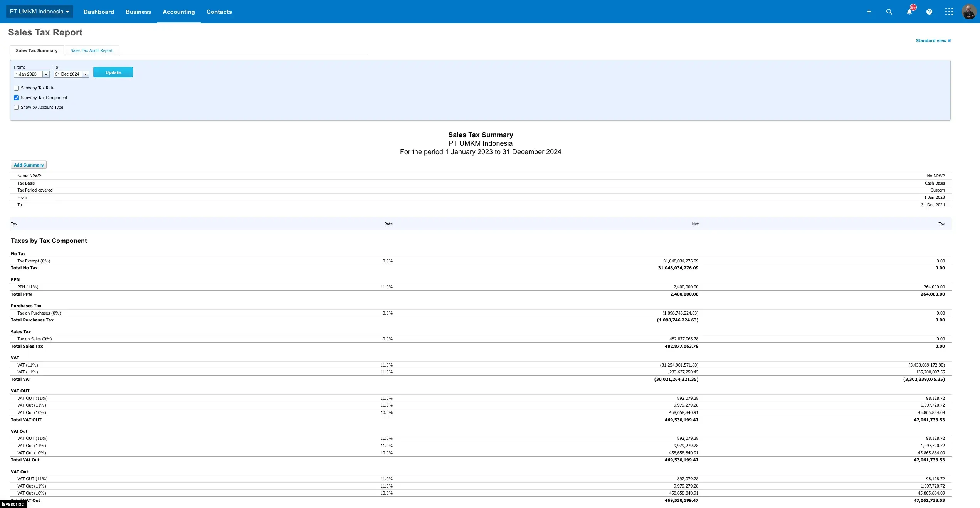Image resolution: width=980 pixels, height=508 pixels.
Task: Open the global search
Action: click(889, 12)
